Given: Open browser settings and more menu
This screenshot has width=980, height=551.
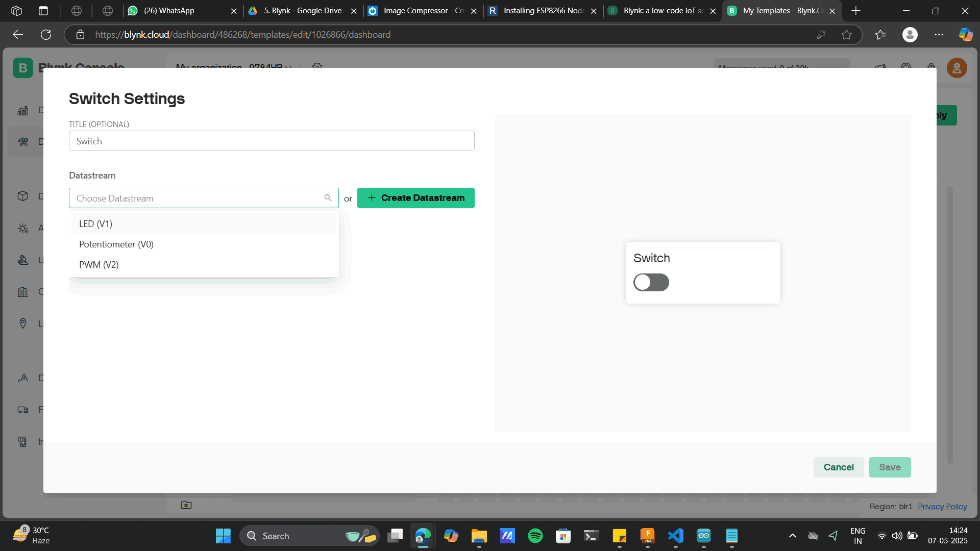Looking at the screenshot, I should pos(939,35).
